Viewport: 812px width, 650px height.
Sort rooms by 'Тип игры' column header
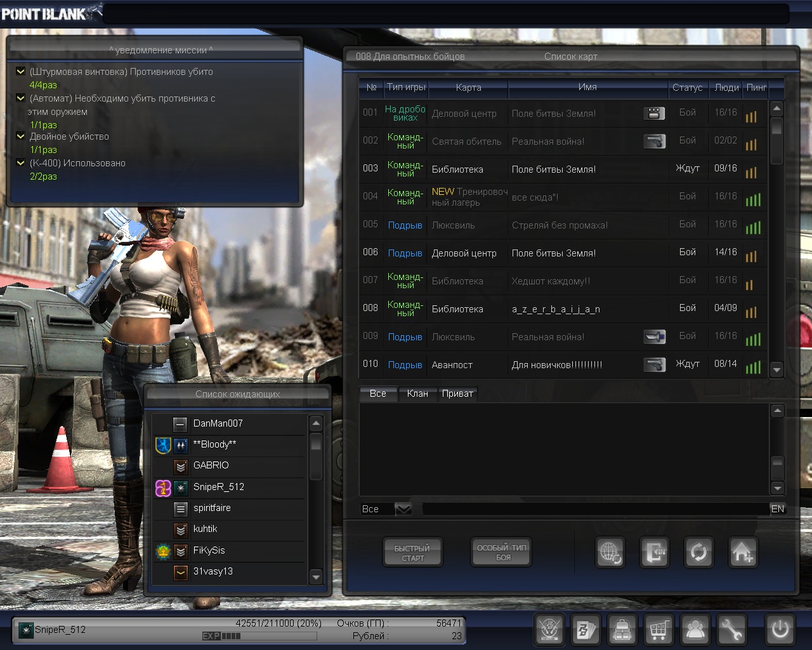407,87
